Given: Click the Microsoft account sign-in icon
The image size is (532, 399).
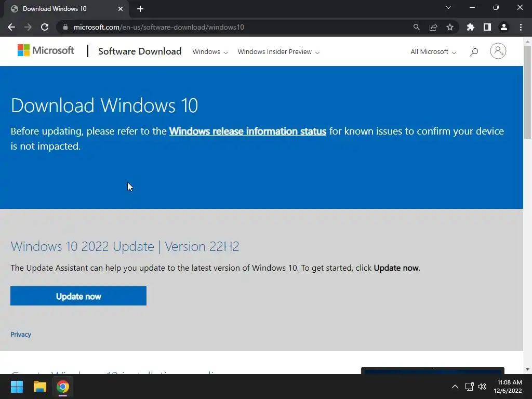Looking at the screenshot, I should coord(498,51).
